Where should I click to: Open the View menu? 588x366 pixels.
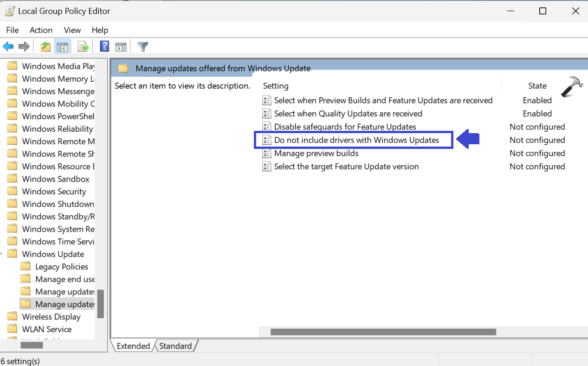[72, 30]
